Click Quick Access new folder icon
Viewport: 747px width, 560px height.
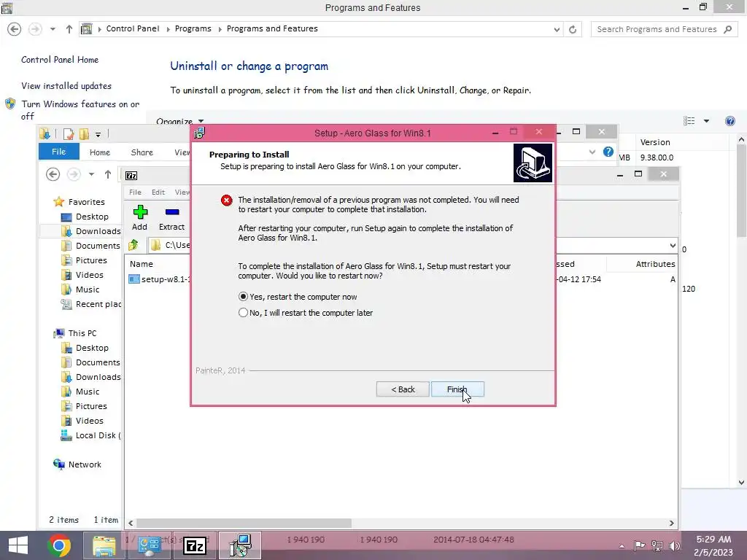[85, 134]
